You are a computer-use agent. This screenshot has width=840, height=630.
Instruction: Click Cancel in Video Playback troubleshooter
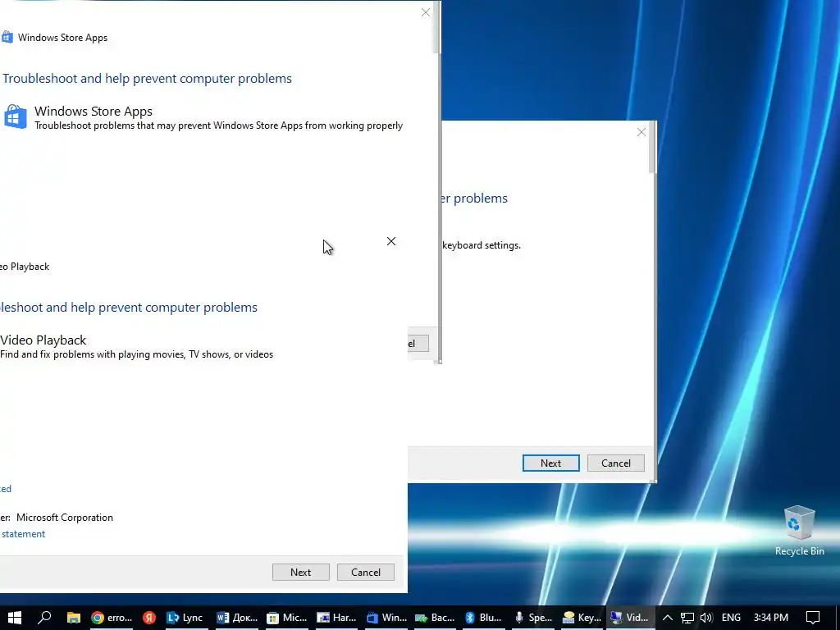tap(366, 572)
